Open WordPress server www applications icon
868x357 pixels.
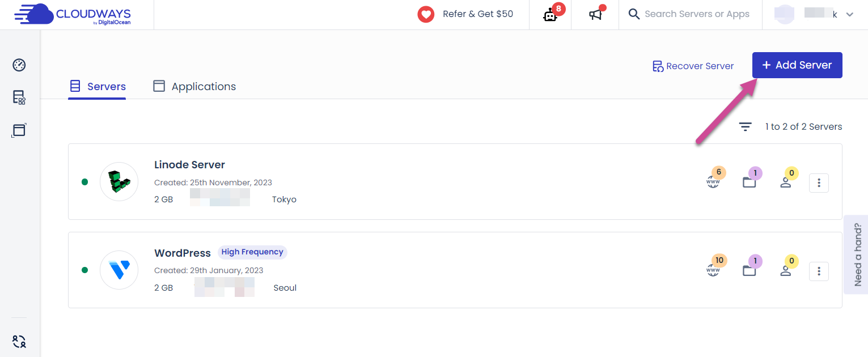click(x=713, y=271)
